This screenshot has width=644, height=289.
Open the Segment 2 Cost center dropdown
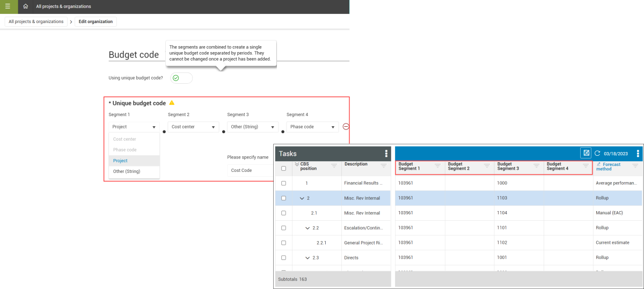[193, 127]
